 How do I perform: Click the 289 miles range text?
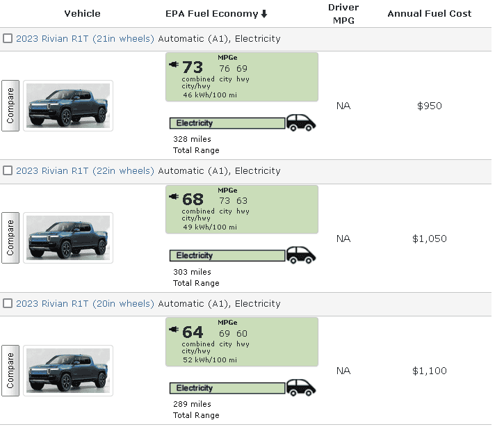[x=192, y=404]
